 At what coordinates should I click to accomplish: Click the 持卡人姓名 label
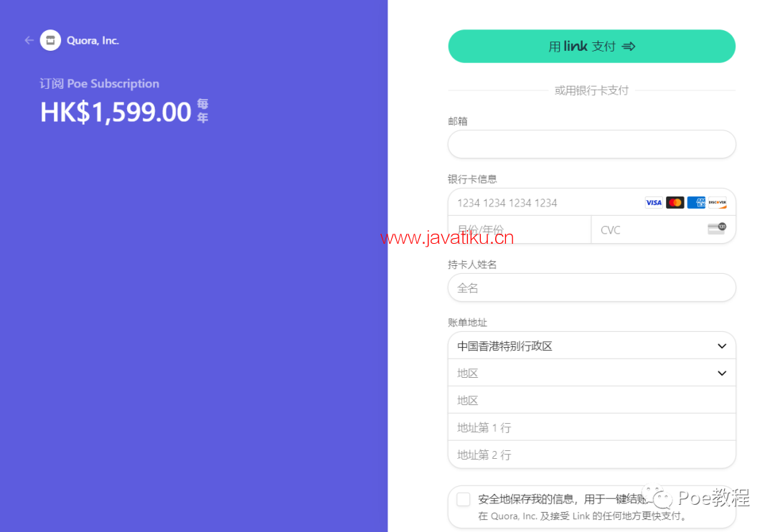click(472, 265)
